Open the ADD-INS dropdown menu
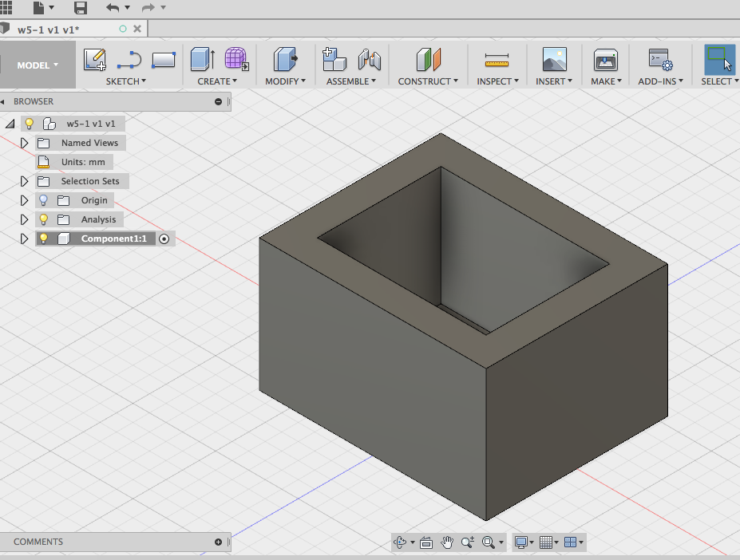This screenshot has width=740, height=560. pyautogui.click(x=660, y=81)
